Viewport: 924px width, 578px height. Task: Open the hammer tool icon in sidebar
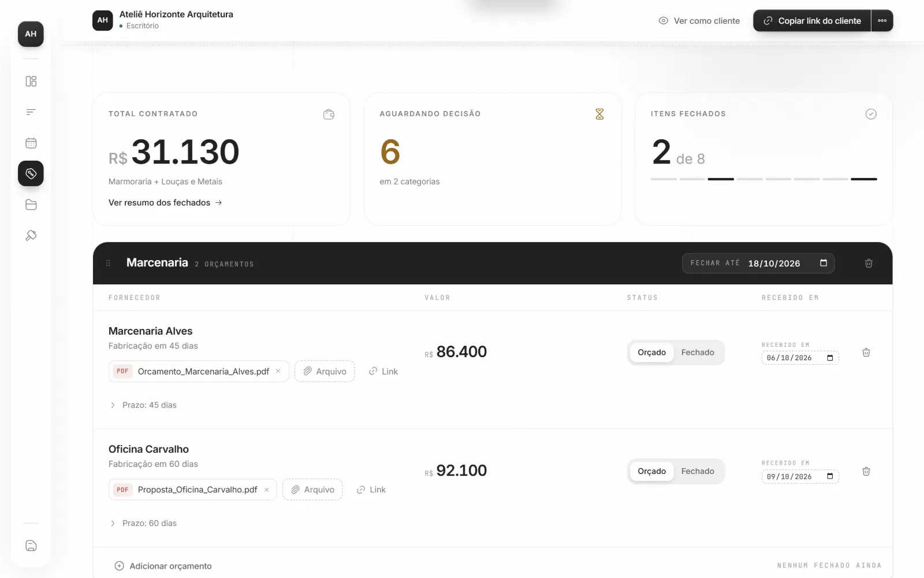point(31,235)
